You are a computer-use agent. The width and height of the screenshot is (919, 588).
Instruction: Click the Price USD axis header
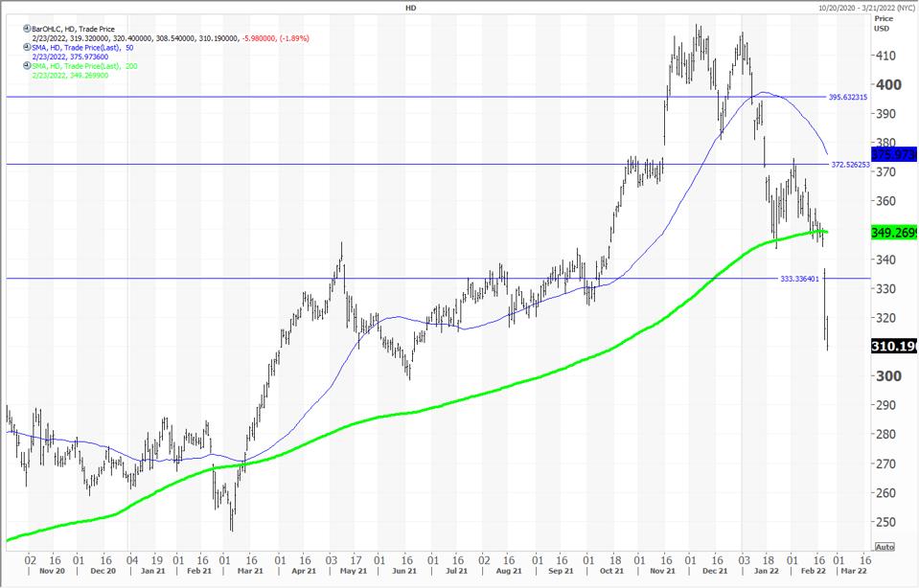point(884,23)
